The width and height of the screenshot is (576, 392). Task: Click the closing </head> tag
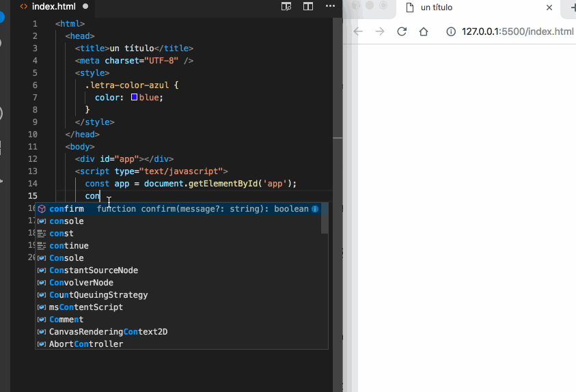click(82, 135)
